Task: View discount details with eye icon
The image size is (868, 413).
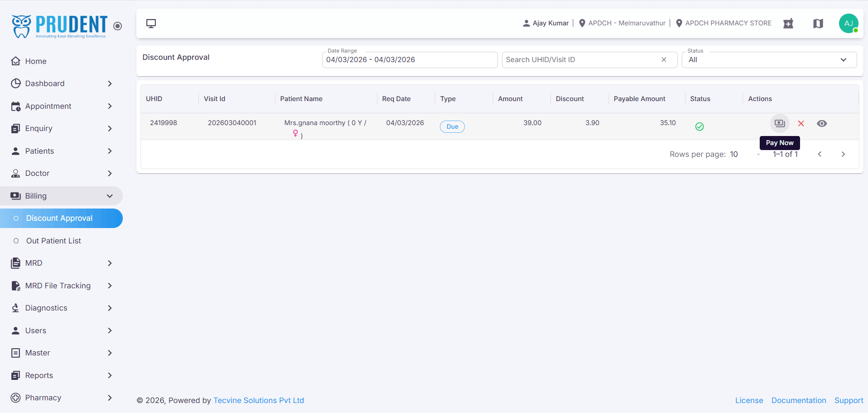Action: point(822,123)
